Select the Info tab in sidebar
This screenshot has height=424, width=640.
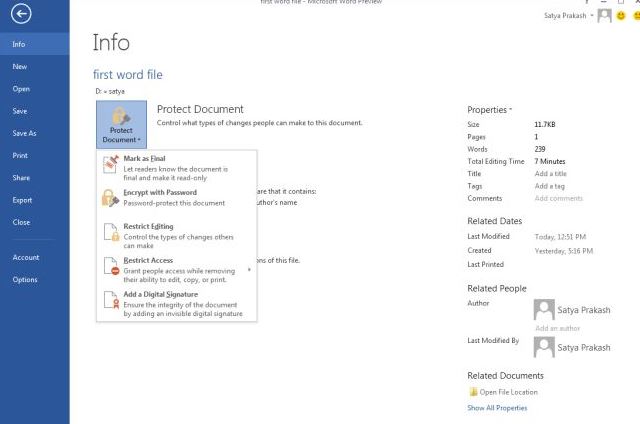tap(35, 44)
